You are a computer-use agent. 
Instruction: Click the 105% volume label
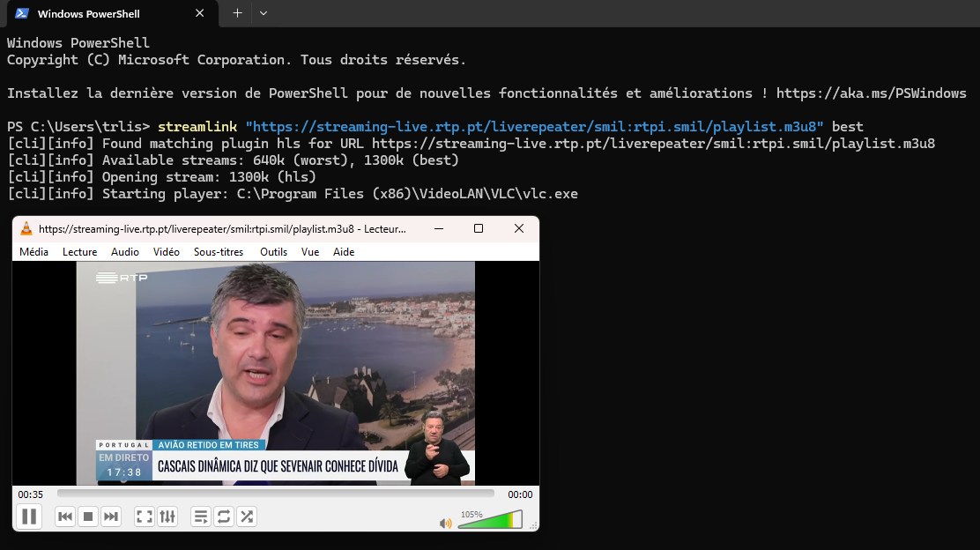tap(471, 515)
